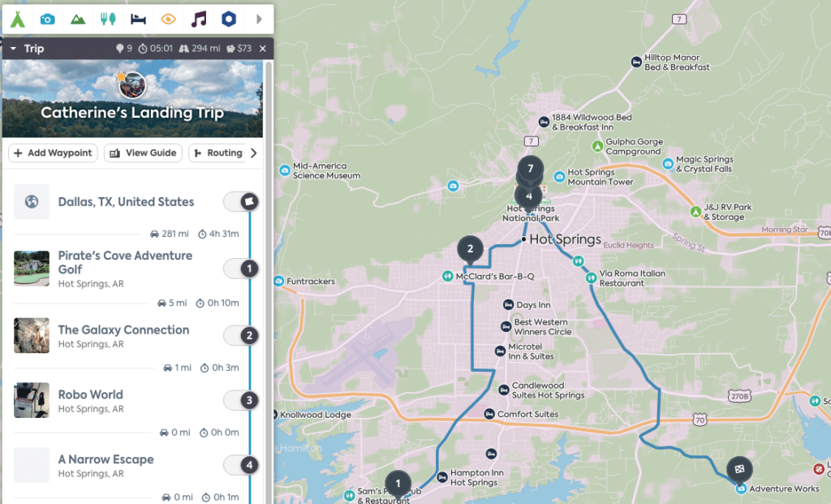Open the Routing options button
831x504 pixels.
tap(217, 153)
